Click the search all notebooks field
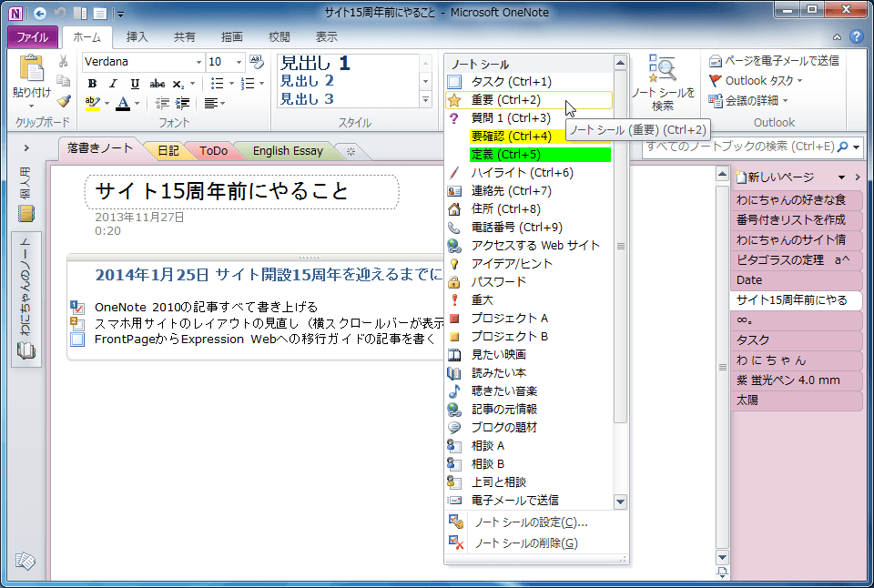 741,147
